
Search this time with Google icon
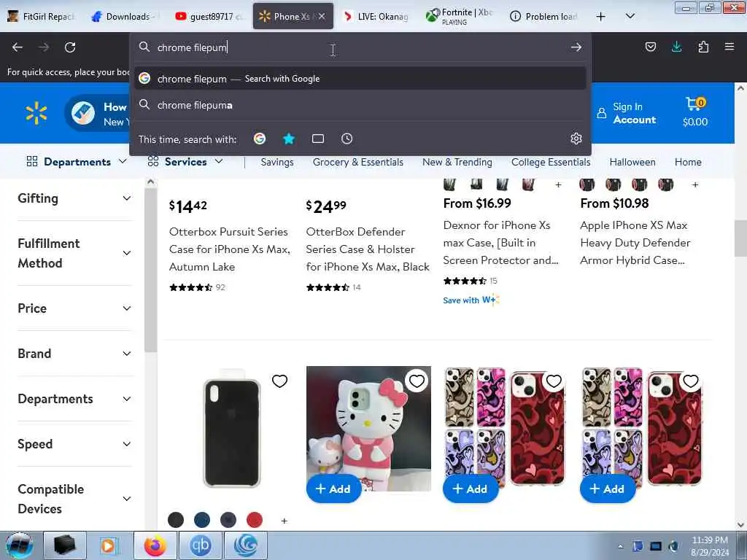coord(260,139)
